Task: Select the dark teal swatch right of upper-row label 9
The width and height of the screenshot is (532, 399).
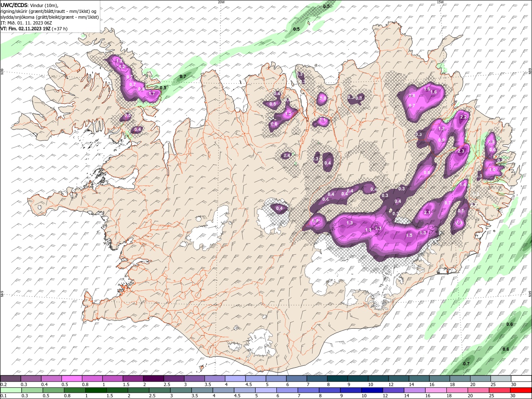Action: 357,379
